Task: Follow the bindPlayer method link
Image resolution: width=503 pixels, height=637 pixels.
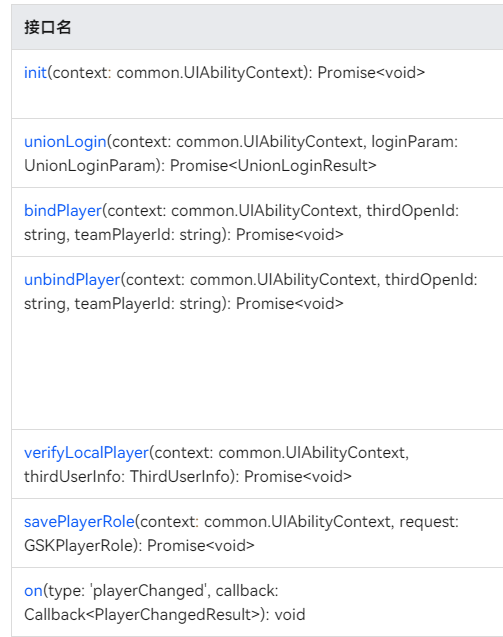Action: tap(63, 211)
